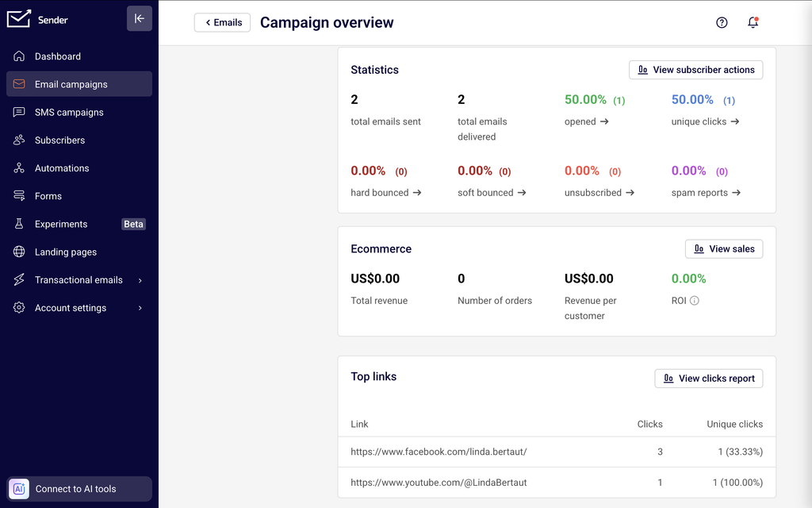The width and height of the screenshot is (812, 508).
Task: Click the 0.00% ROI value
Action: 689,279
